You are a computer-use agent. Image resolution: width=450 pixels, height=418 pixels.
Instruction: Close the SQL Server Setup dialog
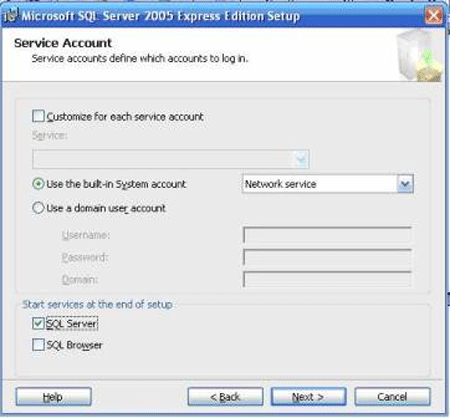(433, 15)
